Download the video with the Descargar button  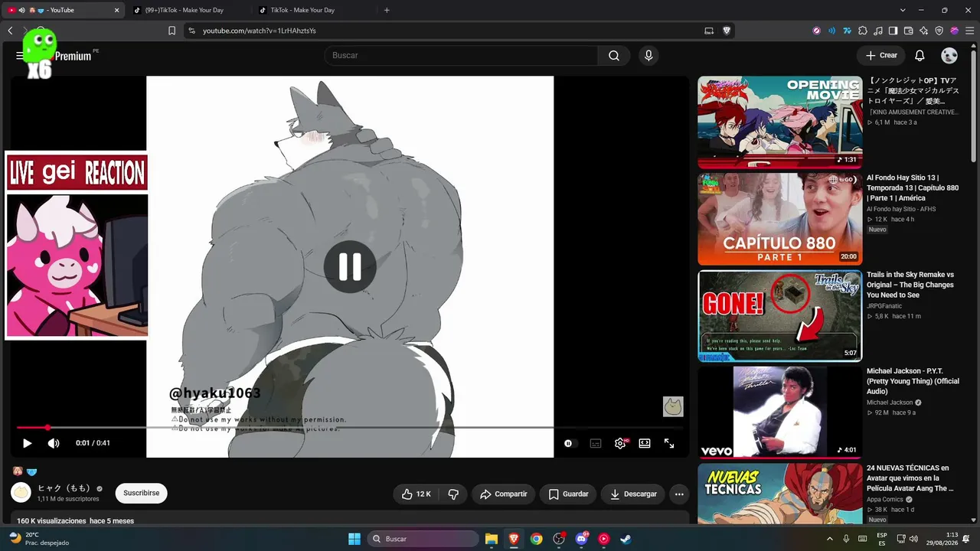(x=632, y=494)
